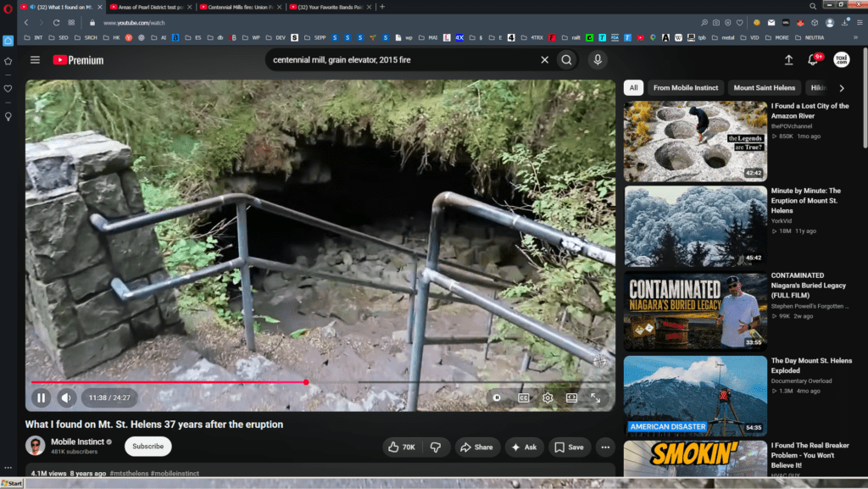Open the Ask AI button
868x489 pixels.
tap(524, 447)
